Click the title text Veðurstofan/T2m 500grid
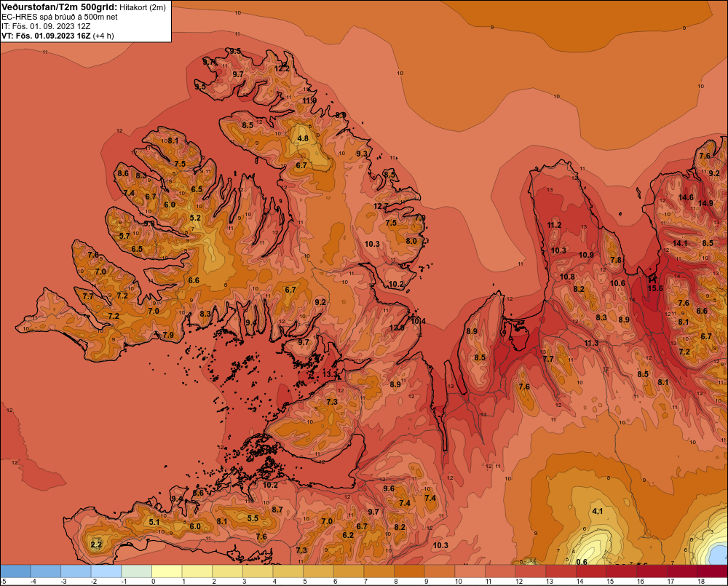The width and height of the screenshot is (728, 586). 60,7
